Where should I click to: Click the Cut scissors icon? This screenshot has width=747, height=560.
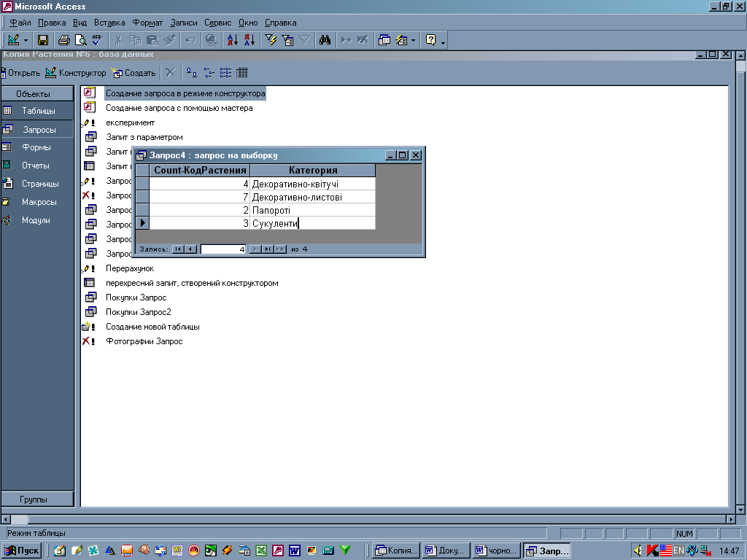click(119, 40)
